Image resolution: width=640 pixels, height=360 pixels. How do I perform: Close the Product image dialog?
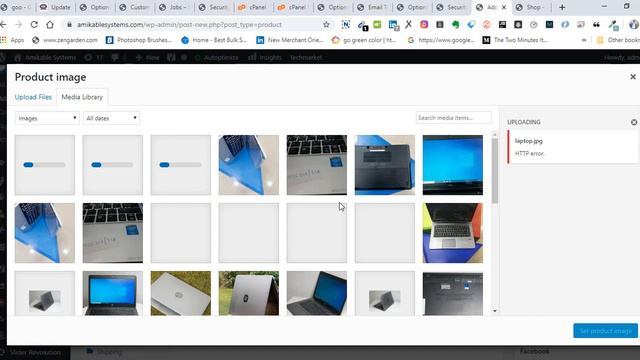[x=633, y=77]
